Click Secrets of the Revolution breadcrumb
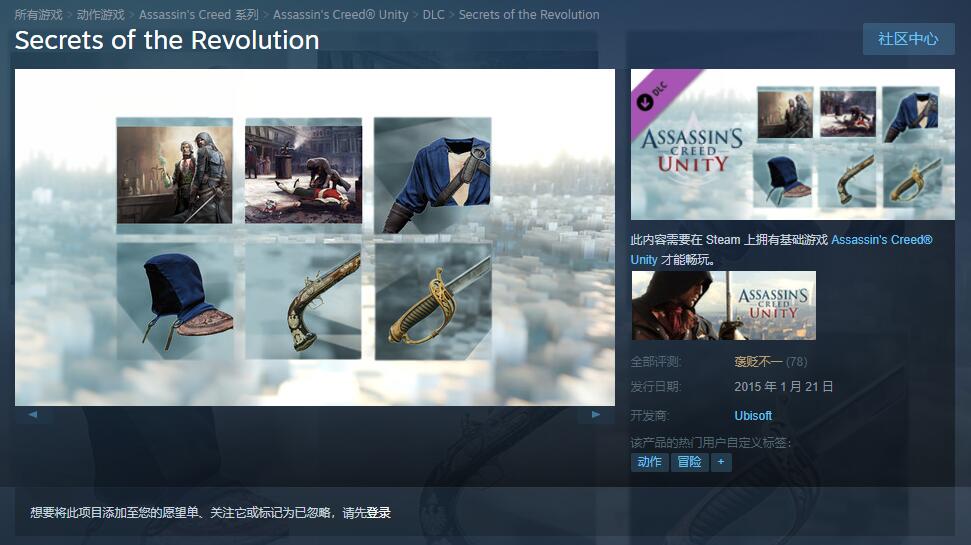This screenshot has width=971, height=545. coord(529,14)
